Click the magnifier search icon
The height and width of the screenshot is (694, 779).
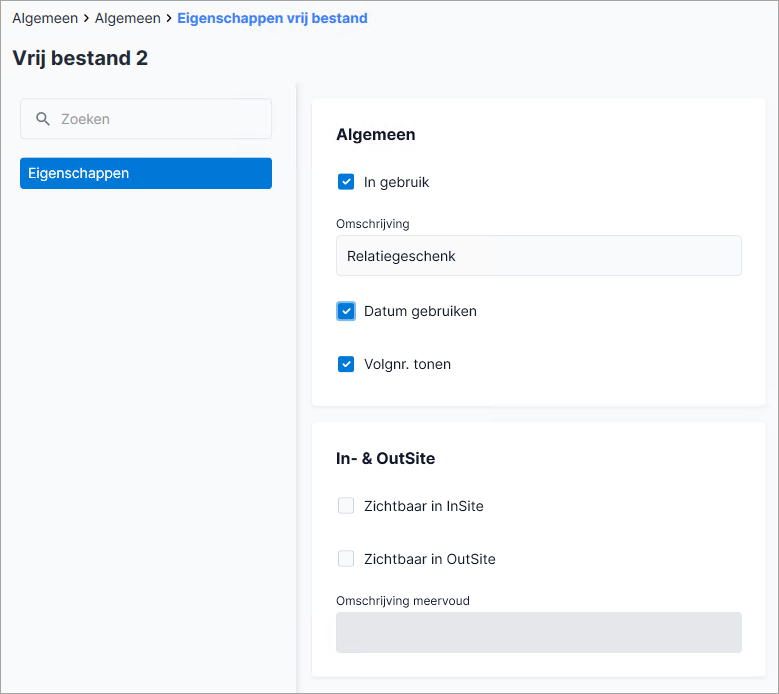pos(43,119)
